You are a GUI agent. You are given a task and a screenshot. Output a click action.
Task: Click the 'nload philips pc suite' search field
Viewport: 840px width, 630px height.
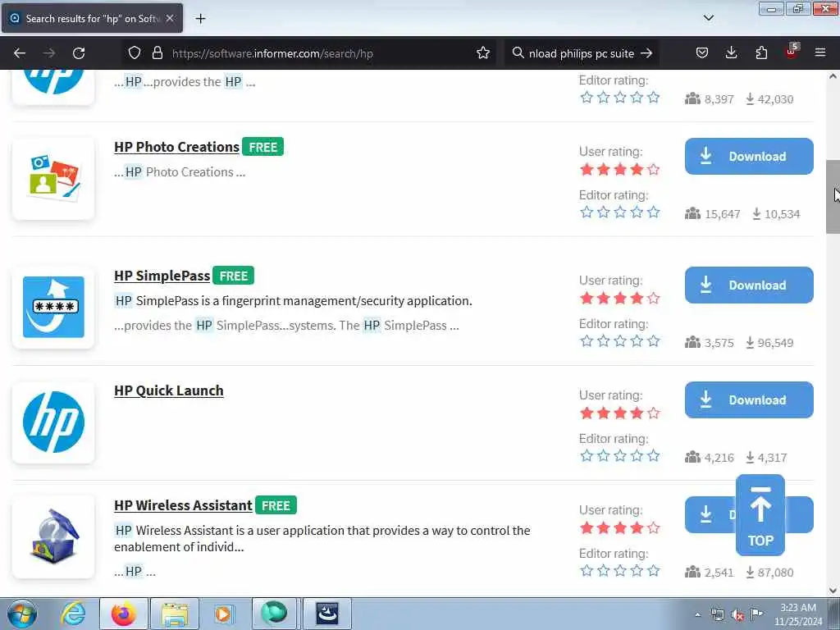582,53
